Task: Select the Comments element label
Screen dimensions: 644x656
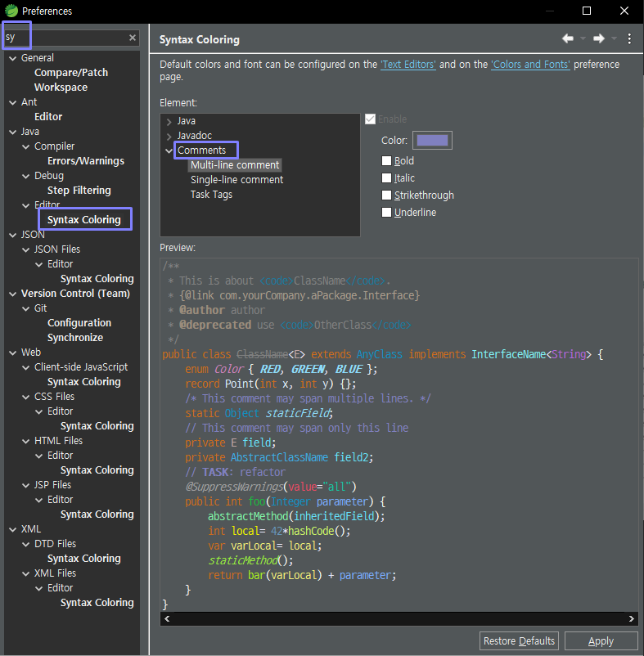Action: tap(201, 151)
